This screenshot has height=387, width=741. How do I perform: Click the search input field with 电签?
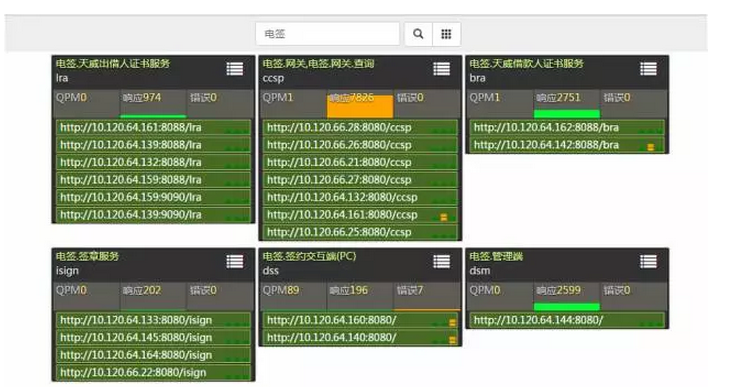(x=327, y=34)
